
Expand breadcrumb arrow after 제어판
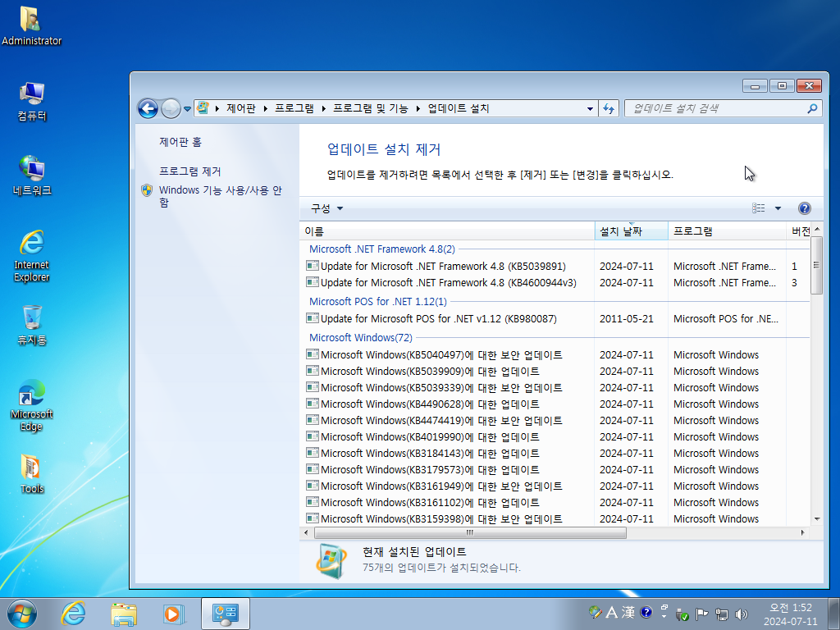265,109
